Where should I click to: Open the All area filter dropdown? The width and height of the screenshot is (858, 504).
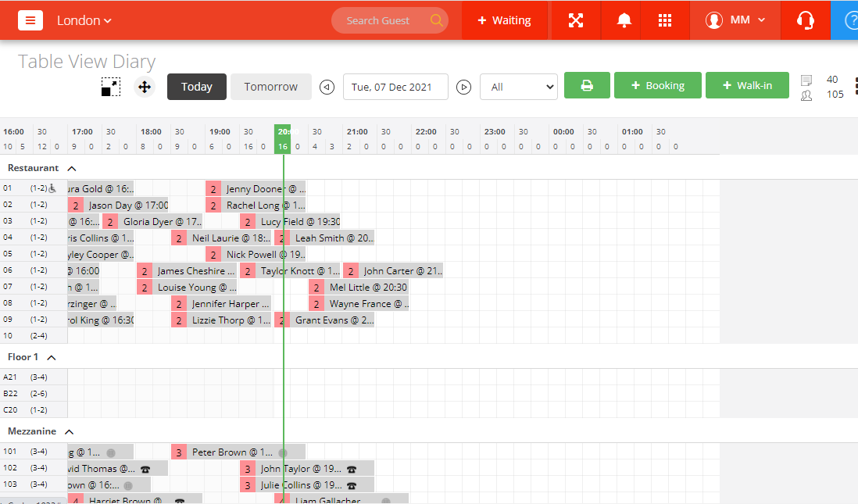518,87
